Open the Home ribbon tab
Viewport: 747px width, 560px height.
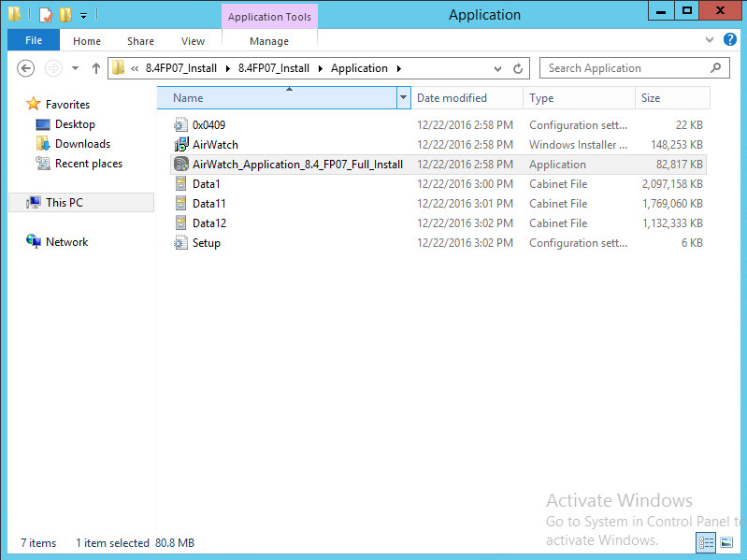(87, 41)
